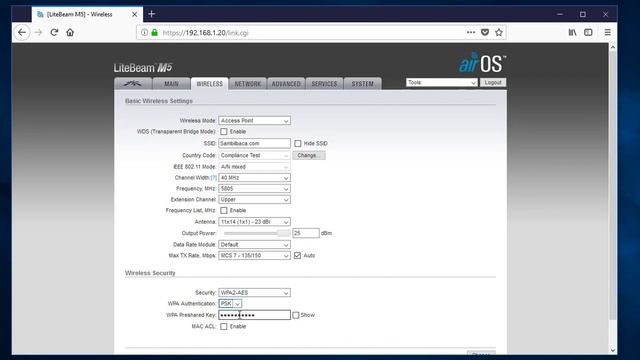Screen dimensions: 640x360
Task: Uncheck the Auto TX rate checkbox
Action: point(297,256)
